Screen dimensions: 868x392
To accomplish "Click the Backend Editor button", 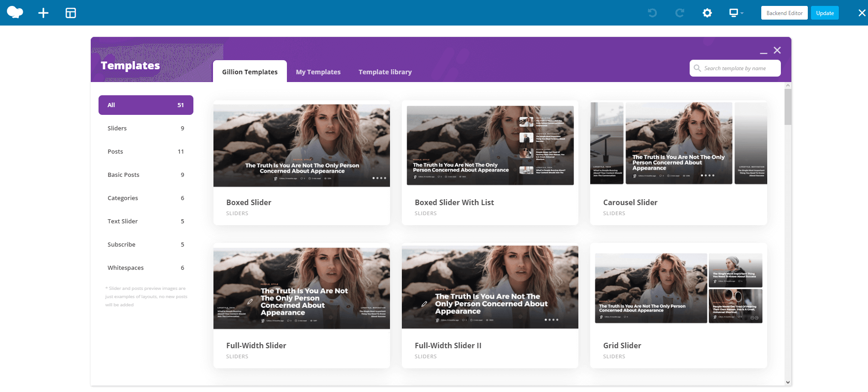I will click(x=784, y=13).
